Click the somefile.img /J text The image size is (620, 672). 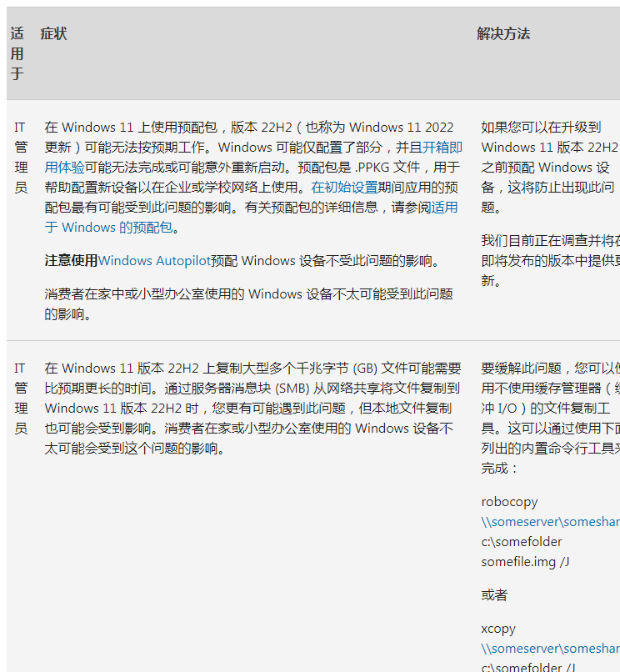[525, 561]
